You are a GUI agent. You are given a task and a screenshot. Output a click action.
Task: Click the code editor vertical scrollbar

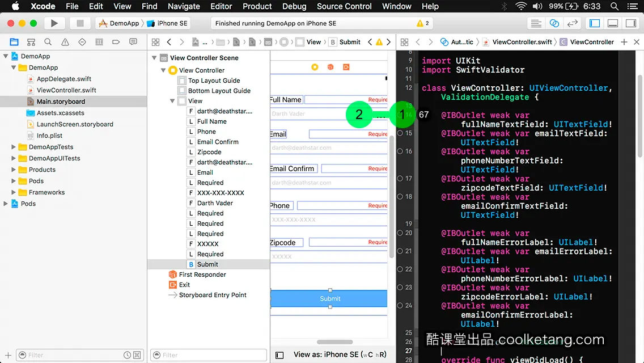click(x=640, y=116)
